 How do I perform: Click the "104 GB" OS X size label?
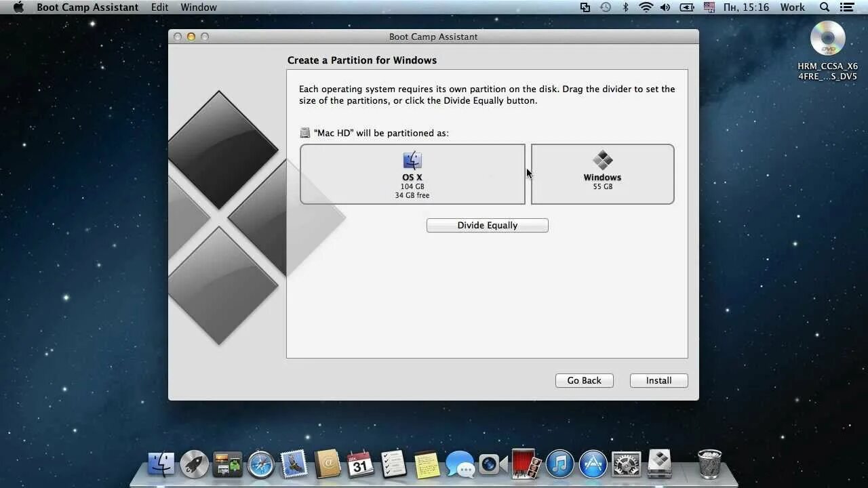(412, 186)
